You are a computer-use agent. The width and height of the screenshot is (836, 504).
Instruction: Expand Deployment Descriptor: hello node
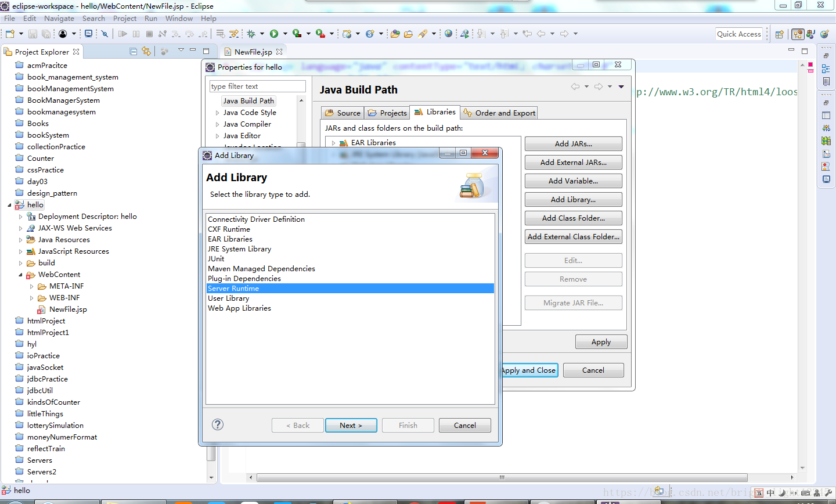(21, 217)
